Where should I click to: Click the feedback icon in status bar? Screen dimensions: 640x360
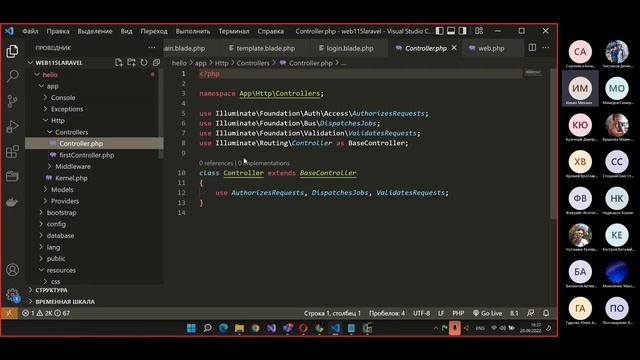(x=530, y=313)
